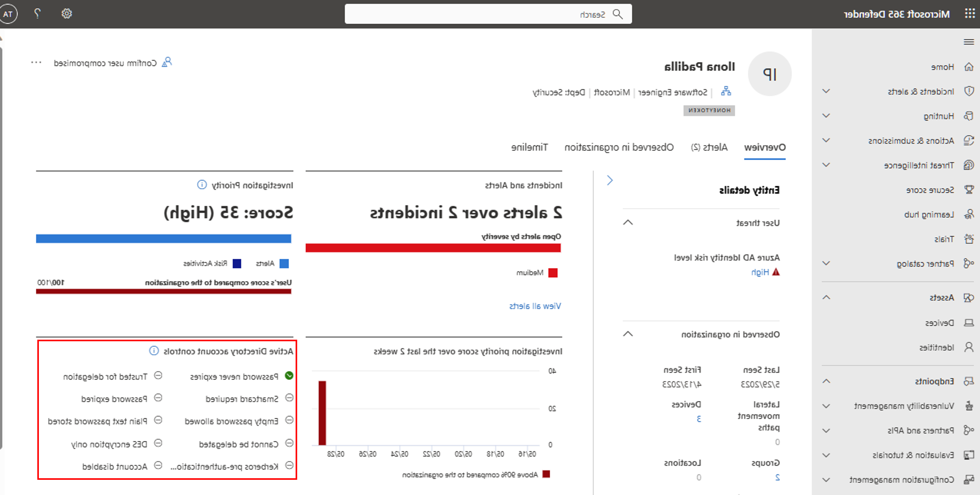Open Secure score in navigation
The width and height of the screenshot is (980, 495).
pyautogui.click(x=930, y=190)
